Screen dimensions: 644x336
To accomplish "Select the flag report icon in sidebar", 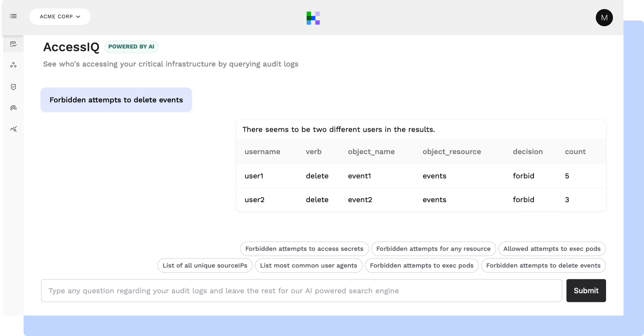I will tap(13, 44).
